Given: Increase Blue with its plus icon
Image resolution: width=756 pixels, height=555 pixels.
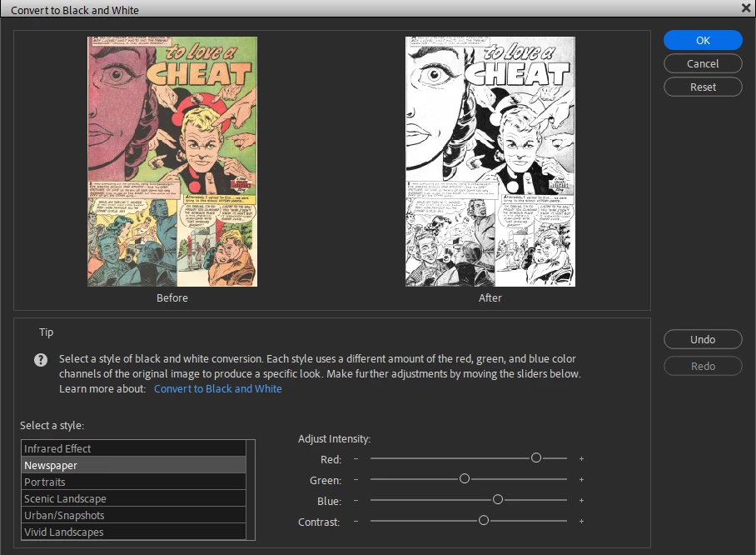Looking at the screenshot, I should [x=581, y=501].
